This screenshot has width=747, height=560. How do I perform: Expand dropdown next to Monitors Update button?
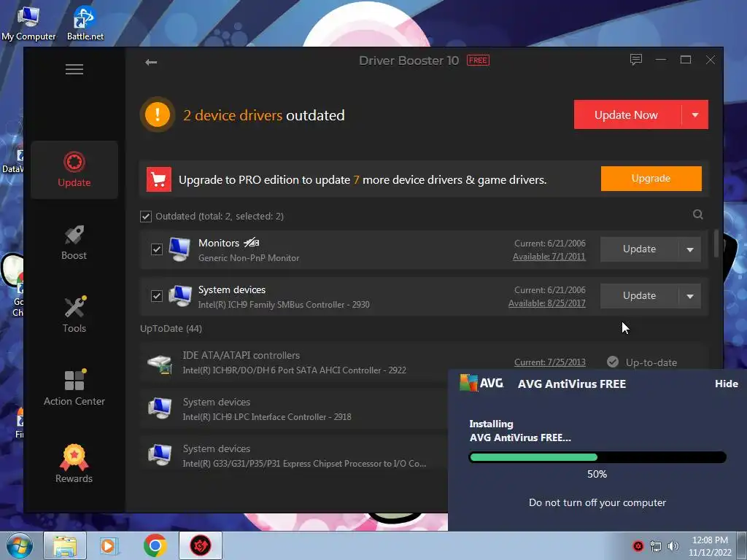[690, 249]
